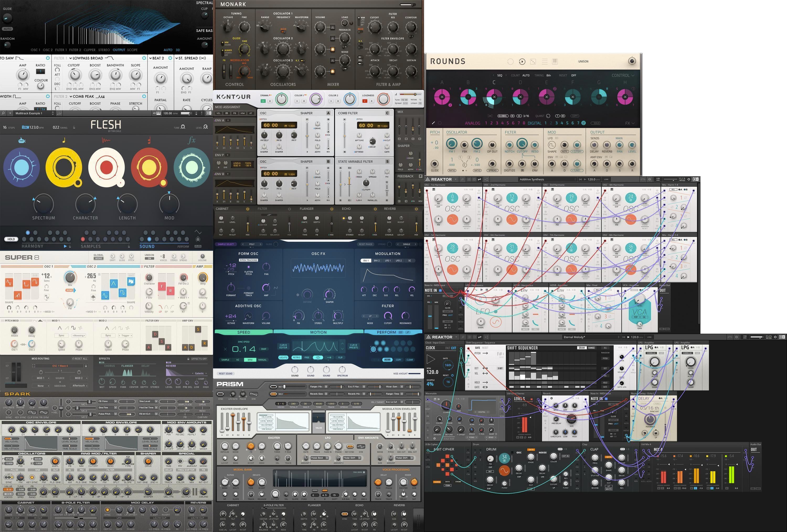Viewport: 787px width, 532px height.
Task: Select the pencil edit tool in Rounds sequencer
Action: point(433,123)
